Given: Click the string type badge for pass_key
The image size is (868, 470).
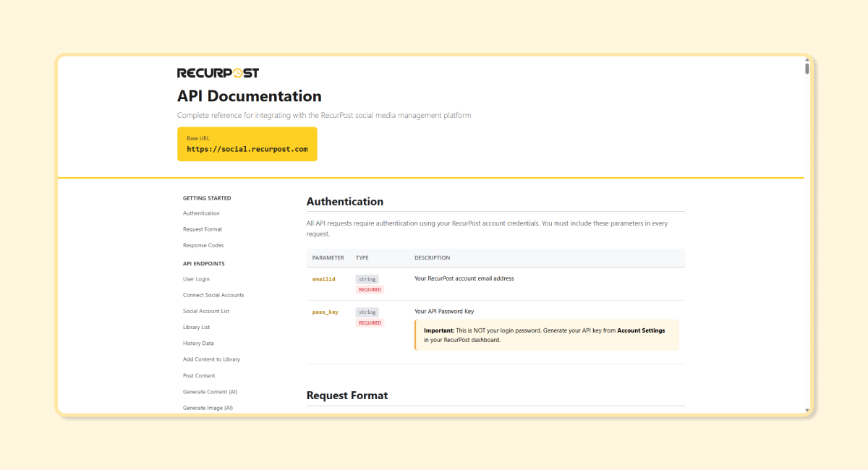Looking at the screenshot, I should click(x=367, y=312).
